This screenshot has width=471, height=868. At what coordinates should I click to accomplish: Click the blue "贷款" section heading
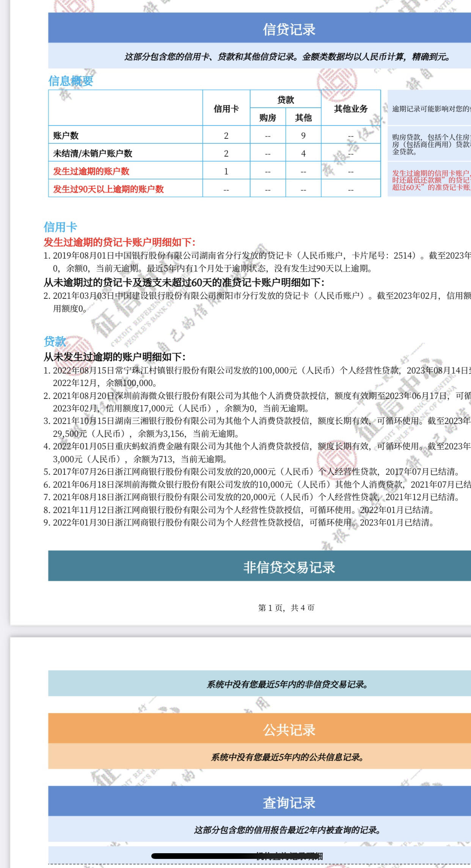tap(55, 342)
